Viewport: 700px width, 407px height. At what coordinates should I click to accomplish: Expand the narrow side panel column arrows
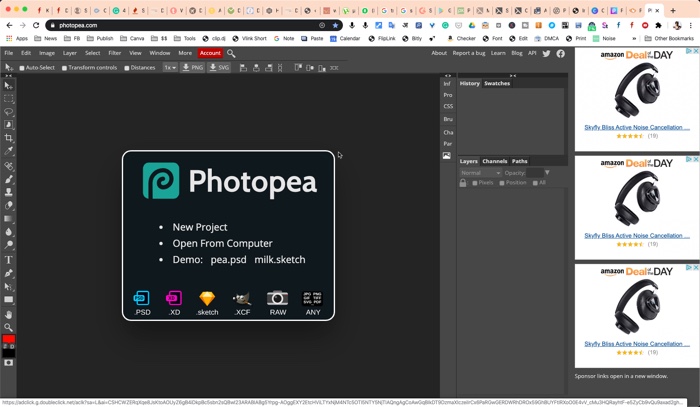(448, 75)
